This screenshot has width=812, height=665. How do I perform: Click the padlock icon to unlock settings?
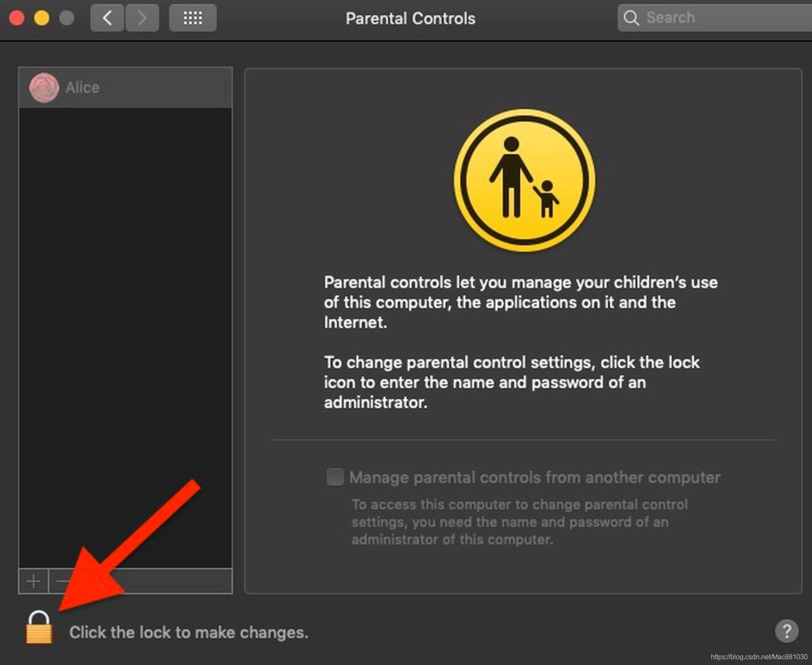(x=39, y=628)
